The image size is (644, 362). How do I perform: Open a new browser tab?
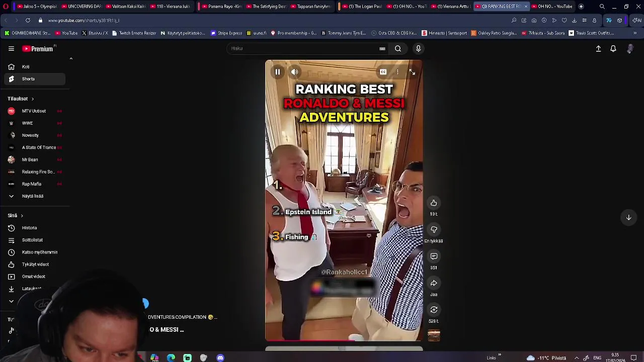coord(581,7)
